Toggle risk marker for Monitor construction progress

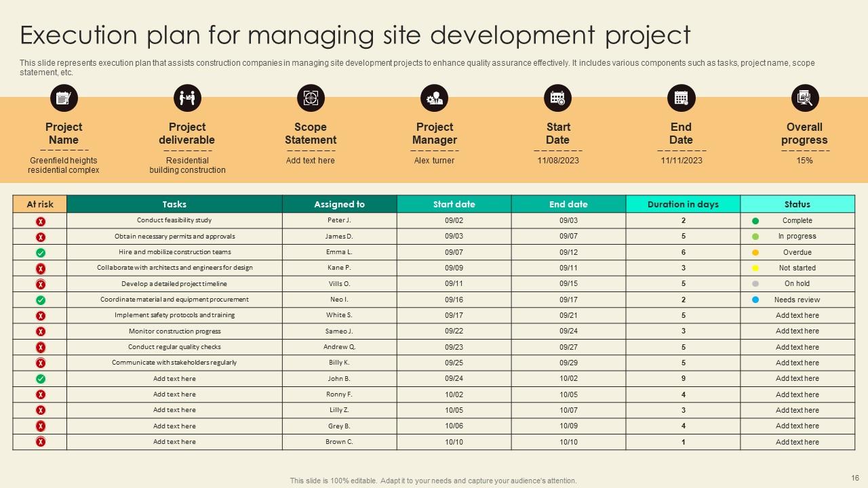(39, 331)
